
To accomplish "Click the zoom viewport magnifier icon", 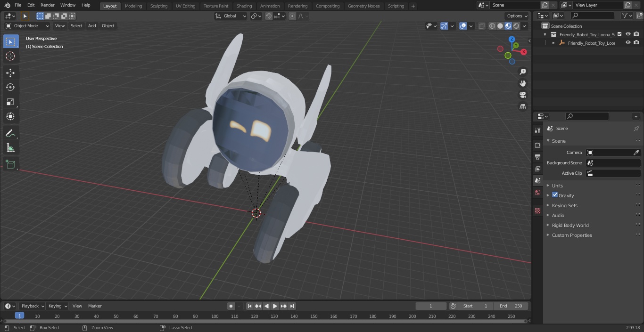I will [x=522, y=72].
